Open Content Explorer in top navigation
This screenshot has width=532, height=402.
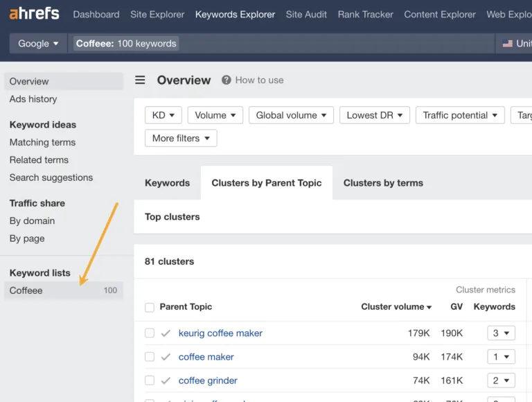[x=440, y=15]
